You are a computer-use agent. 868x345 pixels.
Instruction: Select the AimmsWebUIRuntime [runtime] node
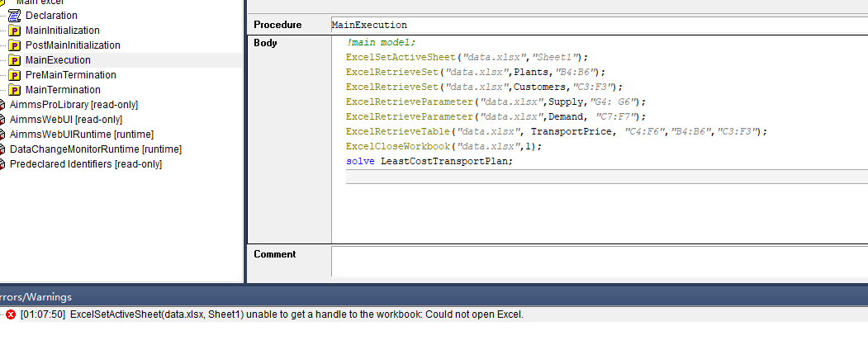coord(82,135)
